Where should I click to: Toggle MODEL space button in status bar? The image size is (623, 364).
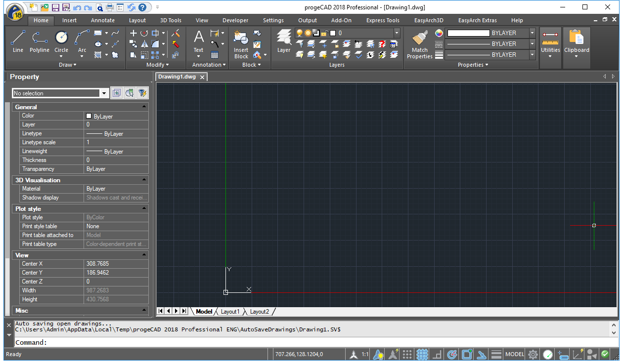515,354
